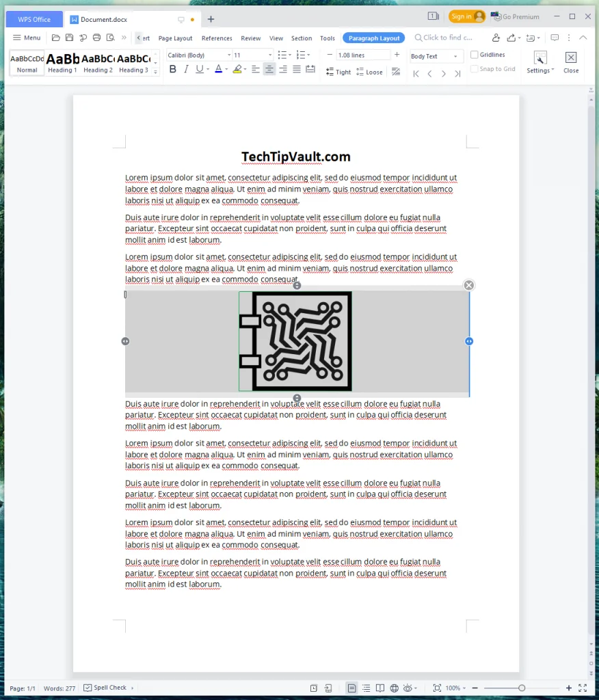Apply Loose line spacing

click(x=369, y=72)
